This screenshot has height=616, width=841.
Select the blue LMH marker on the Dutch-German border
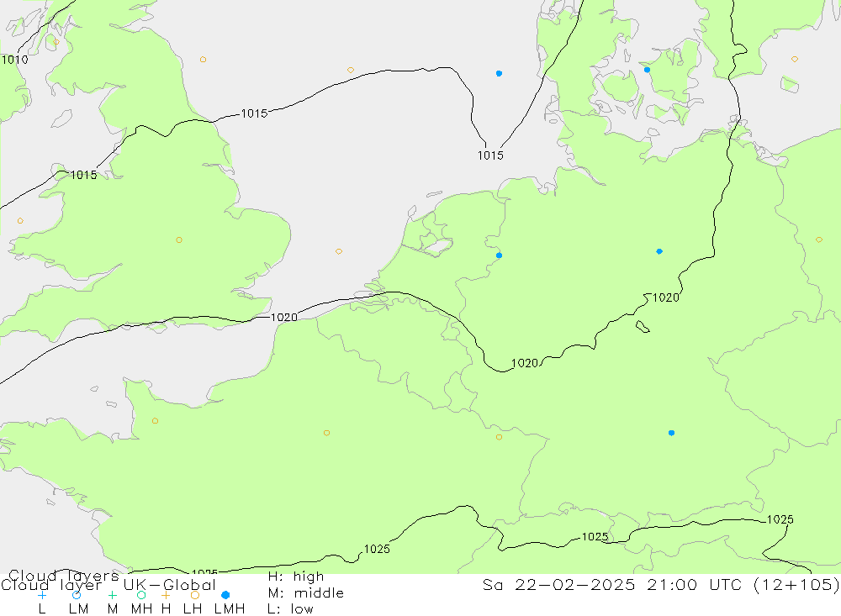click(499, 255)
